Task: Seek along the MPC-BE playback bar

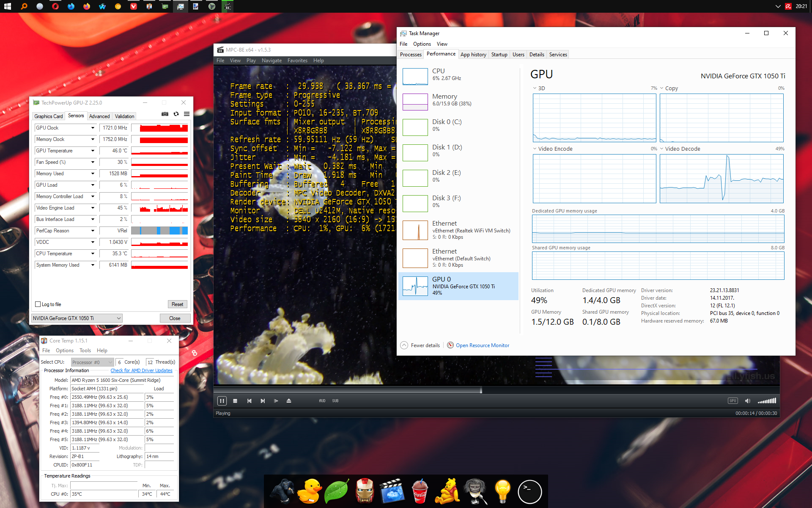Action: (497, 390)
